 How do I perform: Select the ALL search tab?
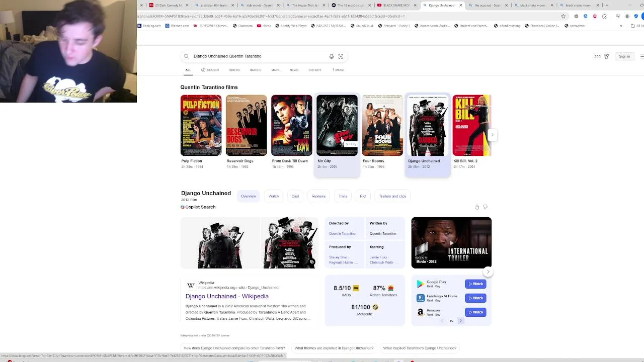coord(188,70)
